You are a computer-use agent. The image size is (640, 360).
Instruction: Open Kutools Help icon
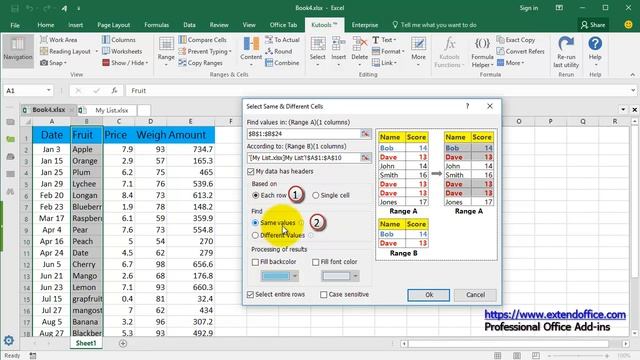tap(595, 44)
